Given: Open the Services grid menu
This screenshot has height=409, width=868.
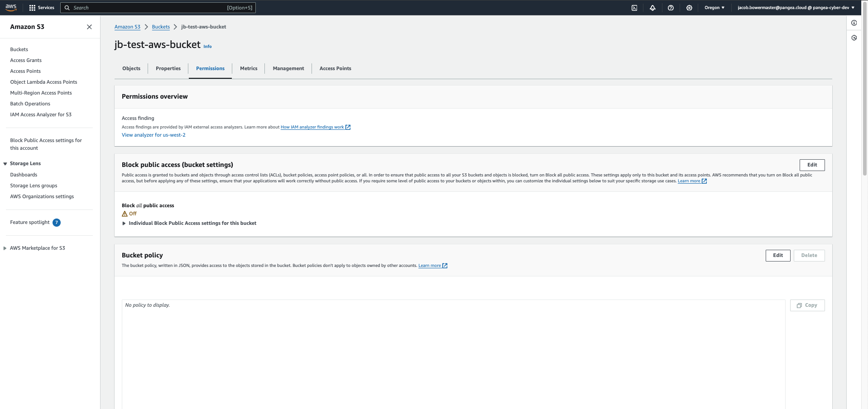Looking at the screenshot, I should [x=42, y=8].
